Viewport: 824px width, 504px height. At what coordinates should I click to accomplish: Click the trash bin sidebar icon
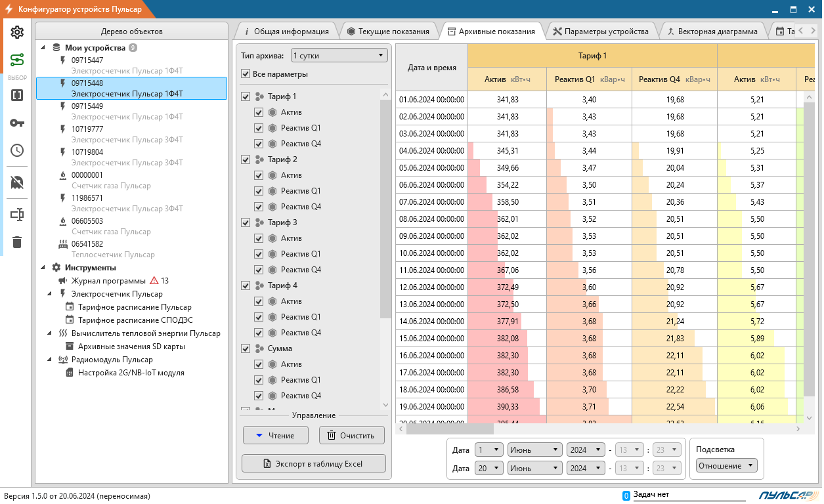(x=17, y=242)
